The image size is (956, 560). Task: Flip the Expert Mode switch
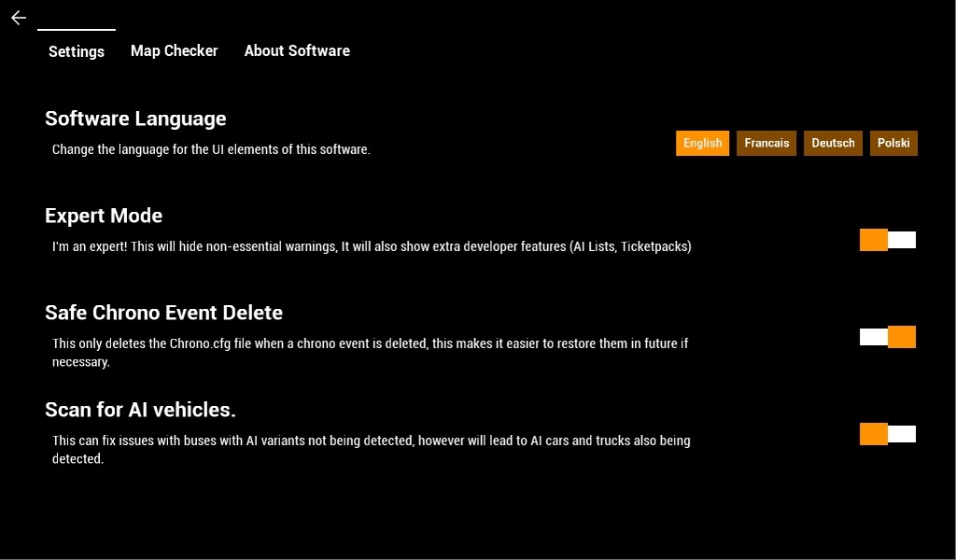pyautogui.click(x=887, y=240)
